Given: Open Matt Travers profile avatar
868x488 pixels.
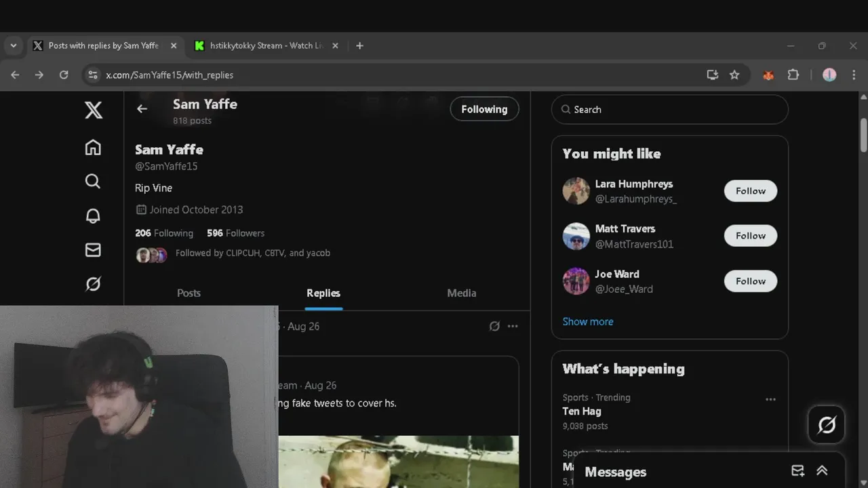Looking at the screenshot, I should point(576,236).
